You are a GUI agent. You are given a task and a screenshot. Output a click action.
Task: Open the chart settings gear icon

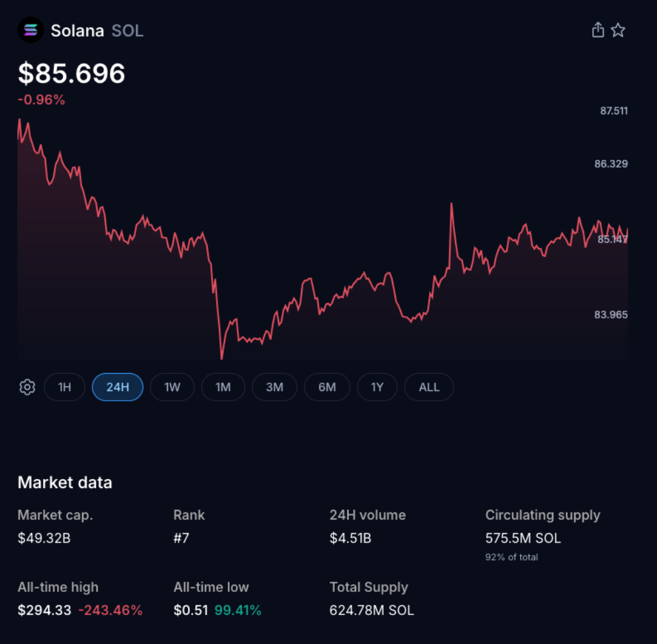27,387
